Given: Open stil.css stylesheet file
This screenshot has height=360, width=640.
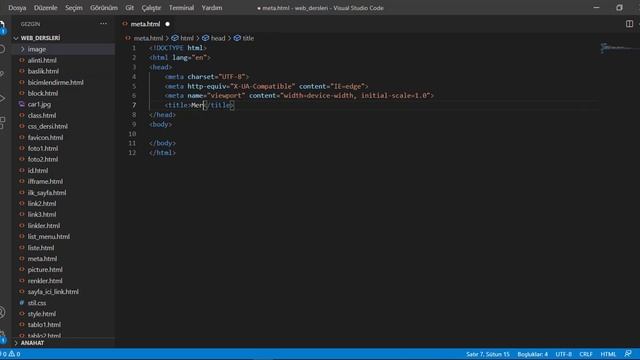Looking at the screenshot, I should pyautogui.click(x=37, y=302).
